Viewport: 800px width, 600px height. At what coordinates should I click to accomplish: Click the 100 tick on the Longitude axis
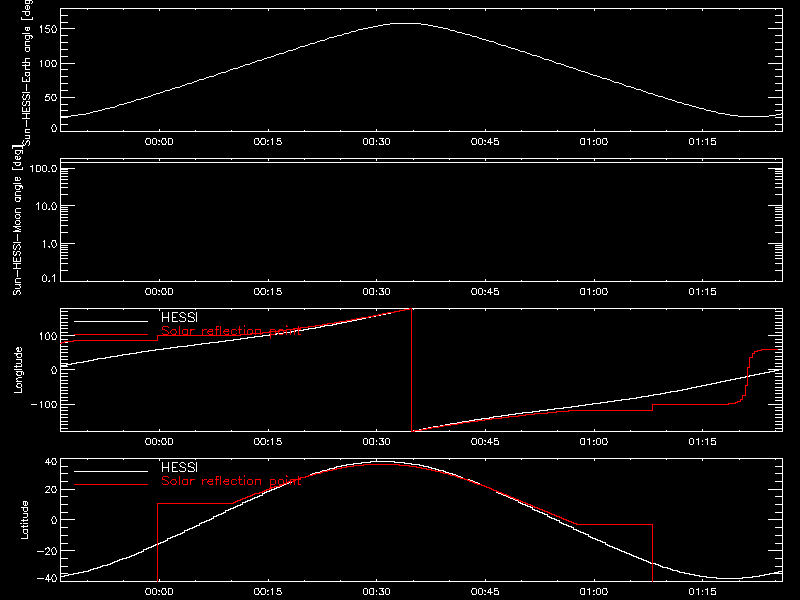point(47,336)
